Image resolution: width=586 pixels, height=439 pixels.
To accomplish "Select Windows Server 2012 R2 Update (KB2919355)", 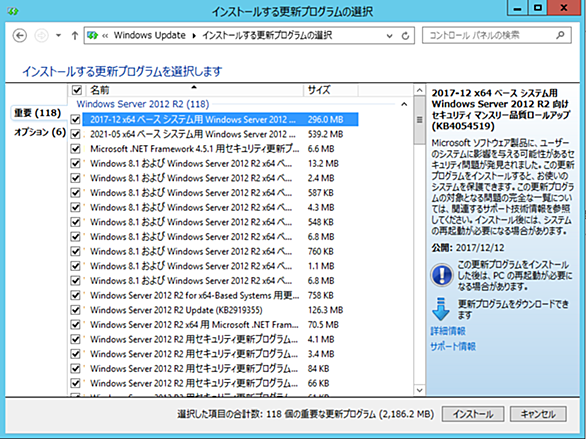I will (220, 310).
